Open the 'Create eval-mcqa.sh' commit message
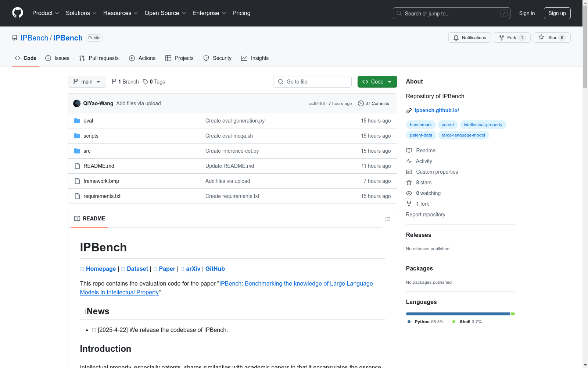The image size is (588, 368). click(x=229, y=136)
